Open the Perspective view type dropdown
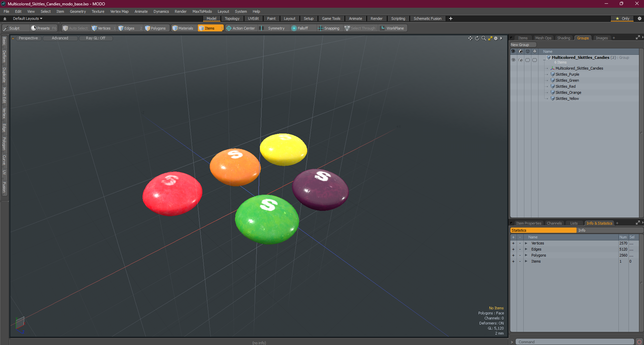This screenshot has height=345, width=644. point(28,38)
